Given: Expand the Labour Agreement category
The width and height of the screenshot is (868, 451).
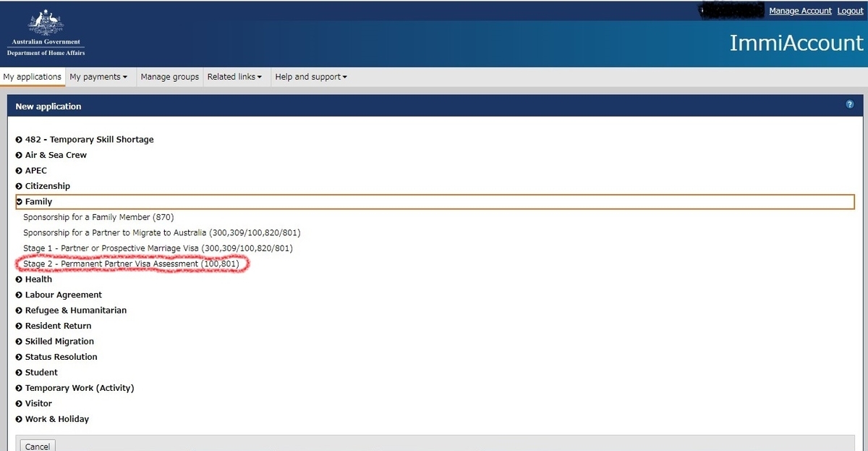Looking at the screenshot, I should coord(59,295).
